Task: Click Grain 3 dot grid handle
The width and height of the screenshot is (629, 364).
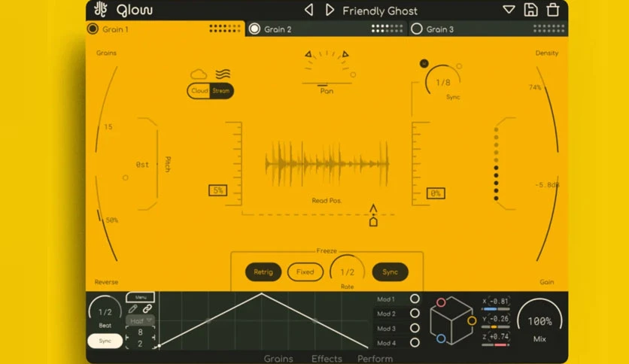Action: tap(548, 29)
